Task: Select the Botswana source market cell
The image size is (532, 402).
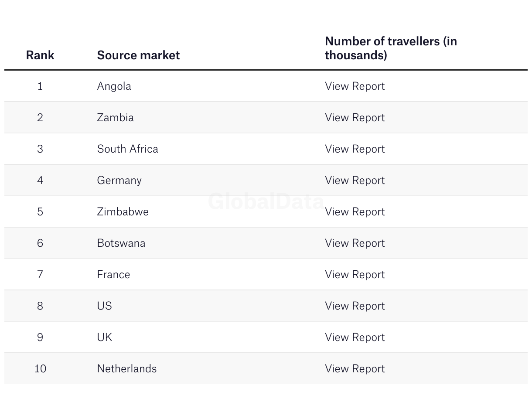Action: (121, 243)
